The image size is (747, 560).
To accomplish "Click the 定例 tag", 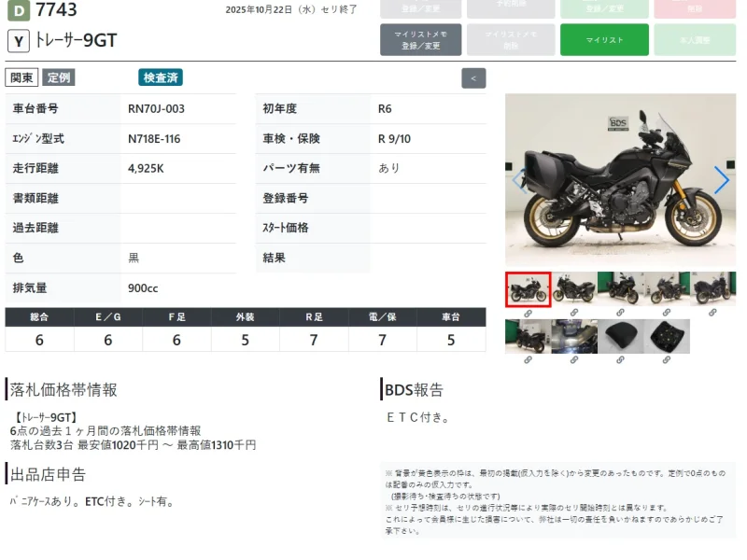I will tap(59, 77).
